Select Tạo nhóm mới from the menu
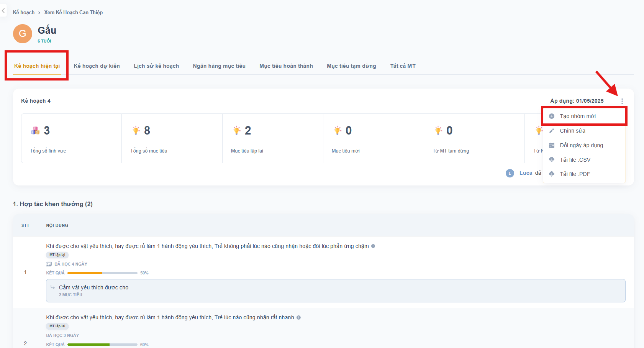 pyautogui.click(x=577, y=116)
